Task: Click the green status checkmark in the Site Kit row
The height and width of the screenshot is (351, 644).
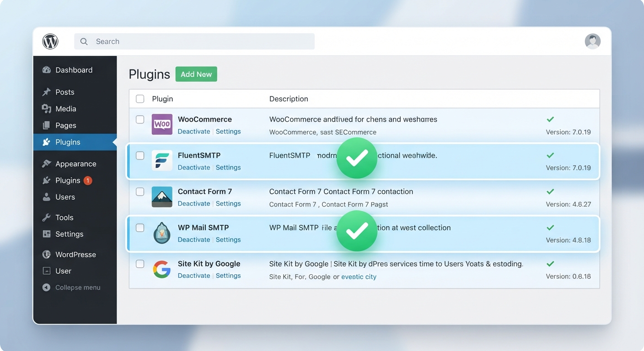Action: coord(550,264)
